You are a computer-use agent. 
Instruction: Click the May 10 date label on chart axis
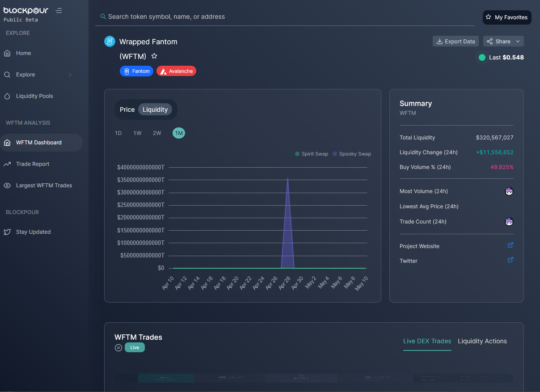[361, 283]
